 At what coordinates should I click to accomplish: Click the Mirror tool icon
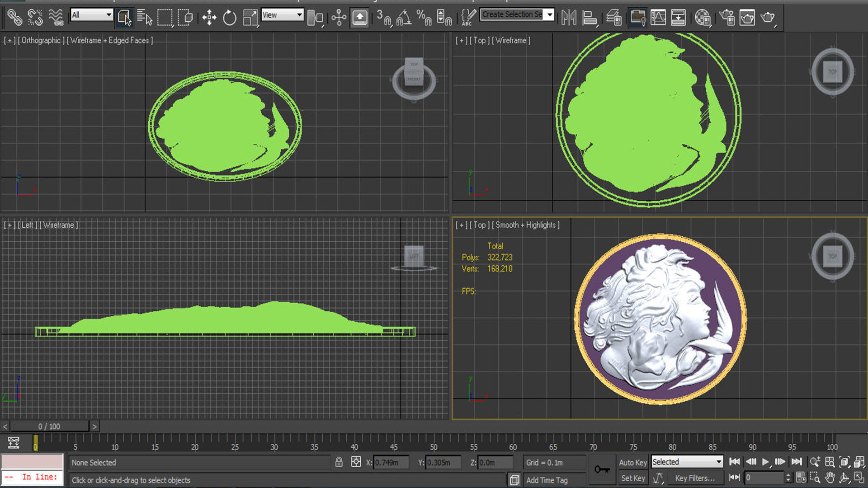pyautogui.click(x=569, y=18)
